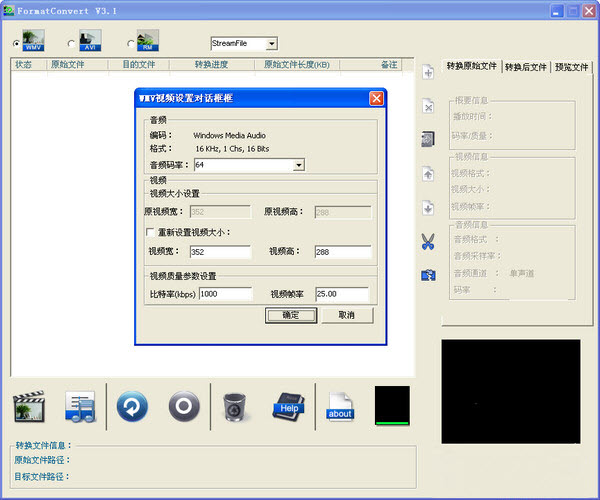Select the WMV format radio button

[x=16, y=44]
